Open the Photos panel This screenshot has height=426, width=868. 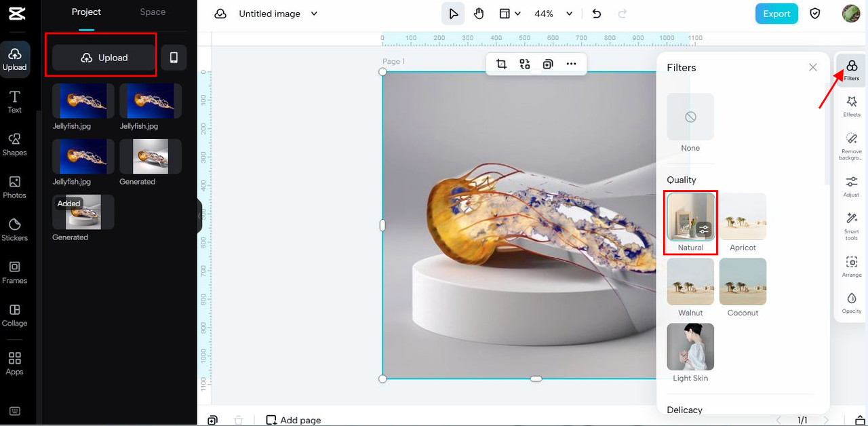click(14, 187)
